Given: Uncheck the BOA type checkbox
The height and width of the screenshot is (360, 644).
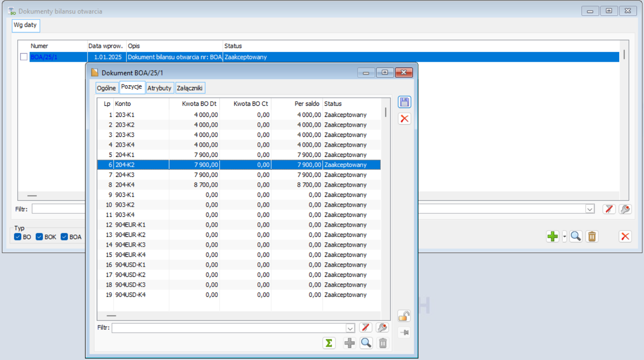Looking at the screenshot, I should point(64,237).
